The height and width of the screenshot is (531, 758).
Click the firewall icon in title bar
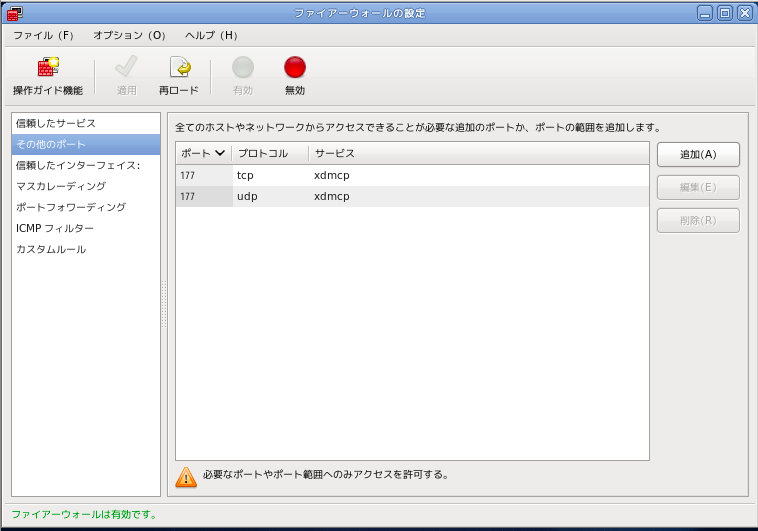(x=15, y=13)
